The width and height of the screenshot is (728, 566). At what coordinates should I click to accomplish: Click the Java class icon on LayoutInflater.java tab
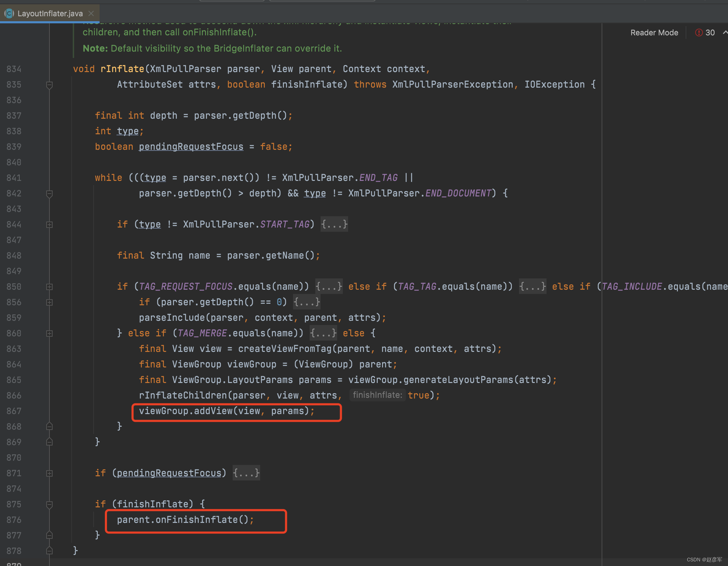click(x=9, y=13)
